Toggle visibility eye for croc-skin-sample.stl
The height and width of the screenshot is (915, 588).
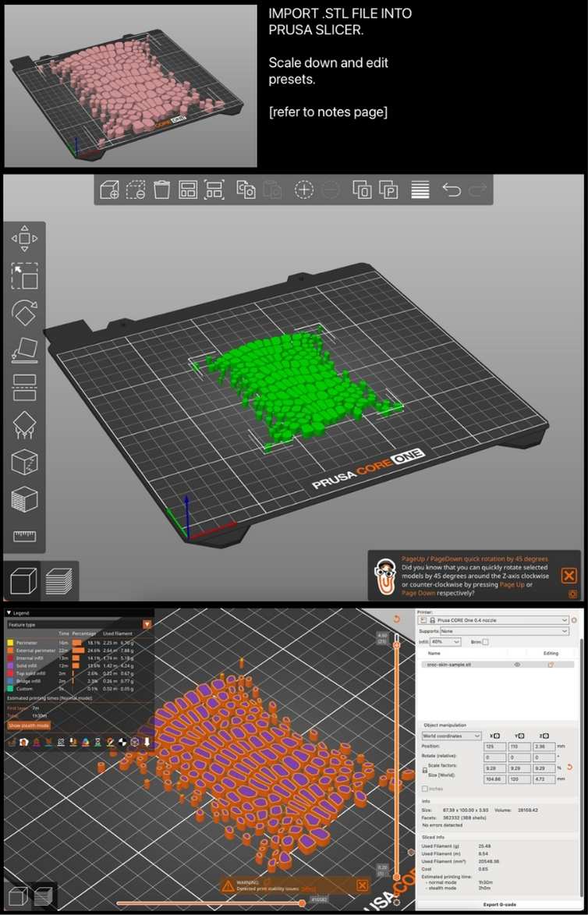point(516,665)
